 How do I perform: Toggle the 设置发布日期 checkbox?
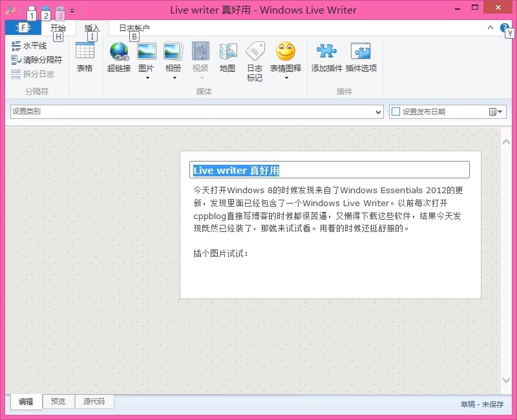(396, 112)
